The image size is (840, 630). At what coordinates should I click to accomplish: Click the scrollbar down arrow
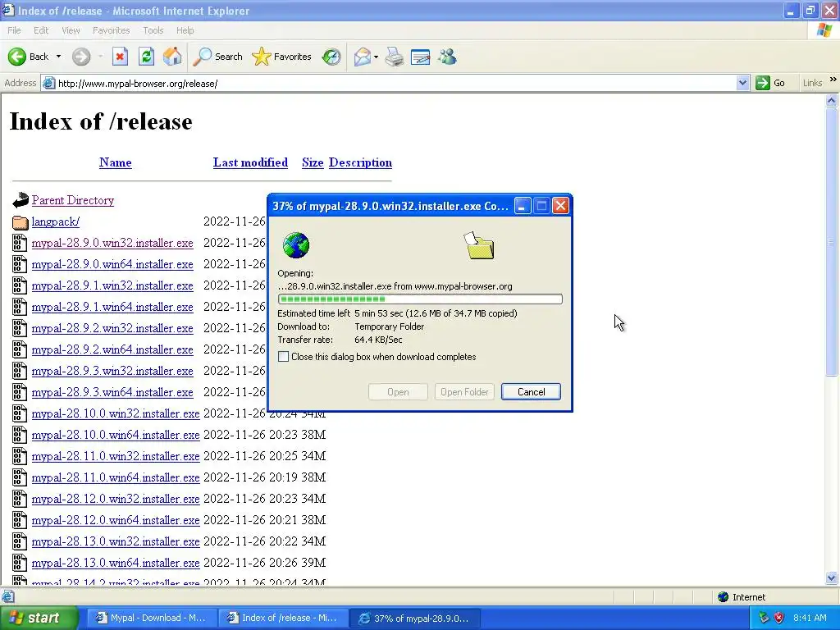832,577
